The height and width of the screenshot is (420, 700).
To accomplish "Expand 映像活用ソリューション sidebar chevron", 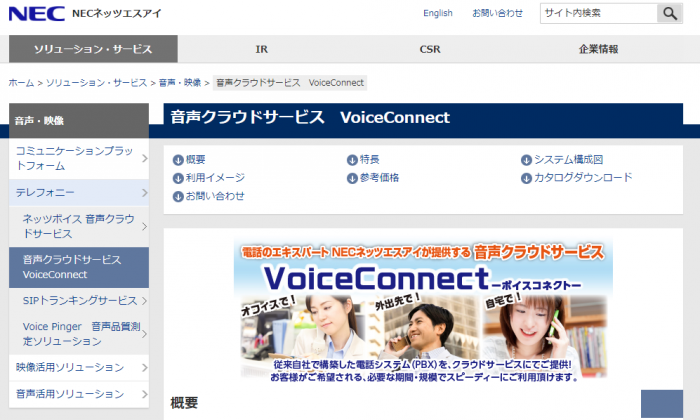I will (x=144, y=367).
